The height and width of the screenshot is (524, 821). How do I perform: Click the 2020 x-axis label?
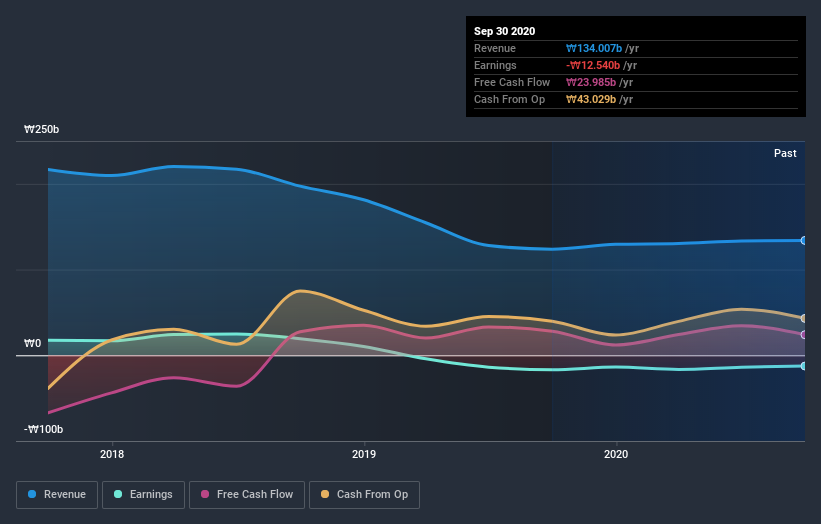coord(616,454)
